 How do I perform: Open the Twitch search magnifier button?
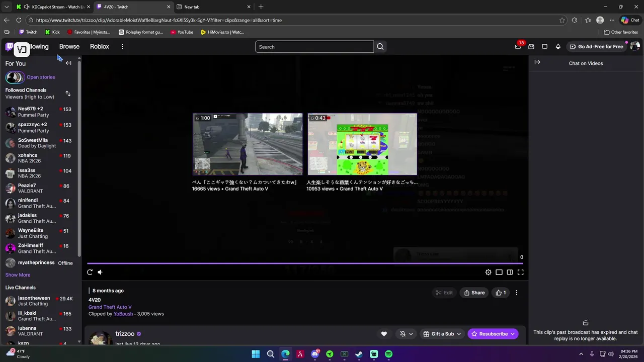[x=380, y=47]
